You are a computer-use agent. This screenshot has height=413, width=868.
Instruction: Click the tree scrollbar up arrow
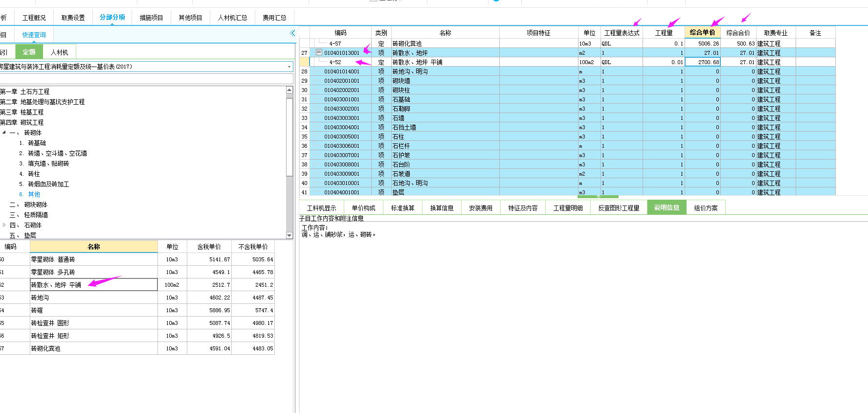coord(289,90)
